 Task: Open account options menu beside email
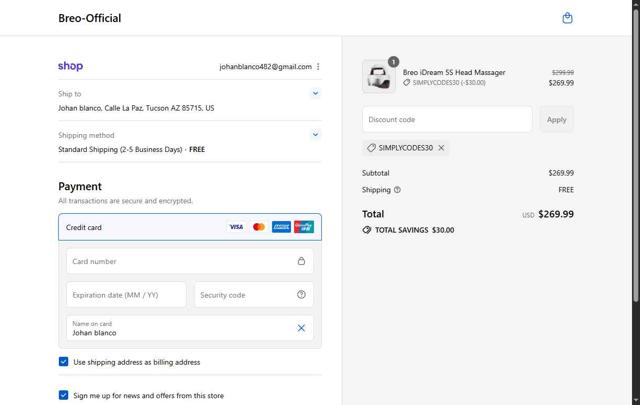click(x=318, y=67)
